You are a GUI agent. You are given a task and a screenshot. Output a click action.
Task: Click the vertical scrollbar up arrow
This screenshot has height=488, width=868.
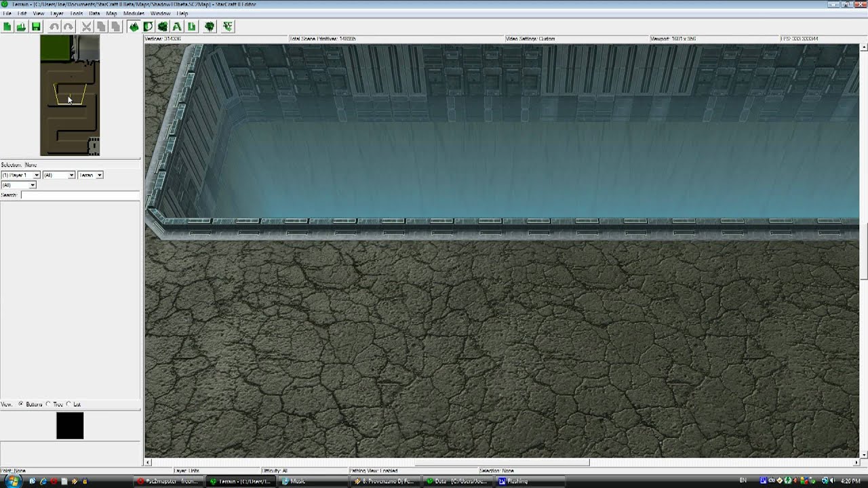863,47
